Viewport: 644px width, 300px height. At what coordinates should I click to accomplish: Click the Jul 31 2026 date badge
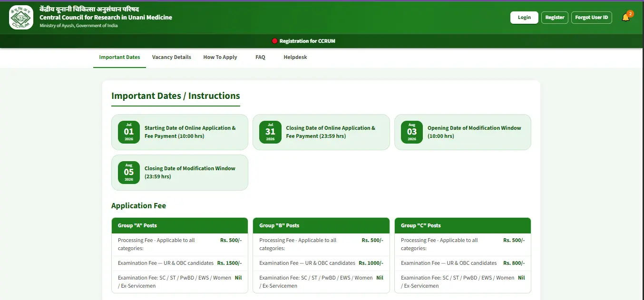270,132
